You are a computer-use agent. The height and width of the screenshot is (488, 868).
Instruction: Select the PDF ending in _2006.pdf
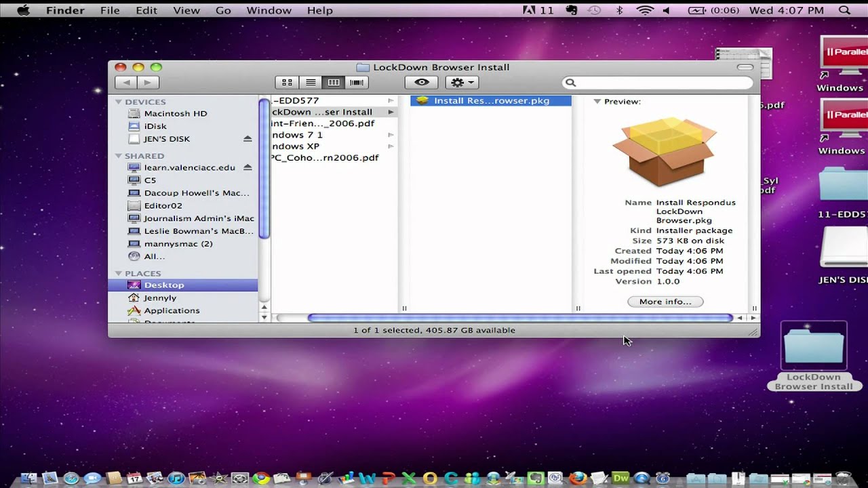(x=334, y=123)
